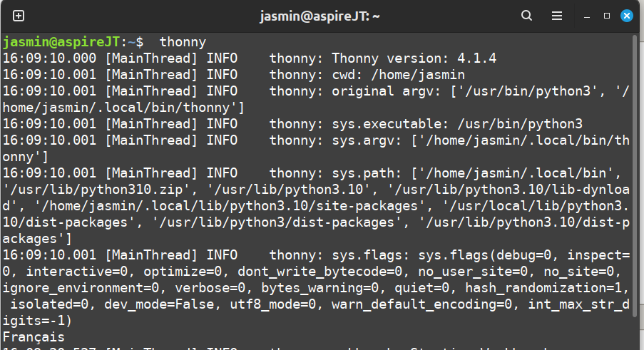Open the hamburger main menu
The height and width of the screenshot is (350, 644).
[557, 16]
